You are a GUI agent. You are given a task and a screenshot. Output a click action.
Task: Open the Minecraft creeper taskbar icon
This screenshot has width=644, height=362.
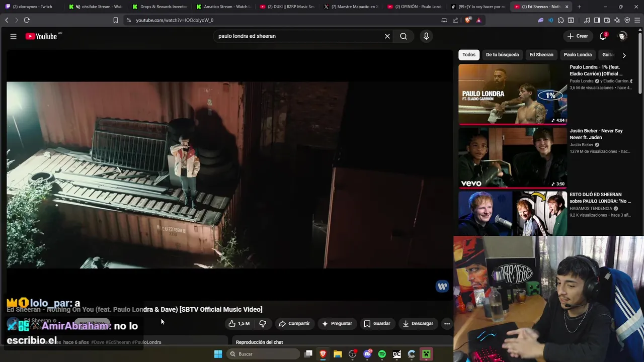[426, 354]
